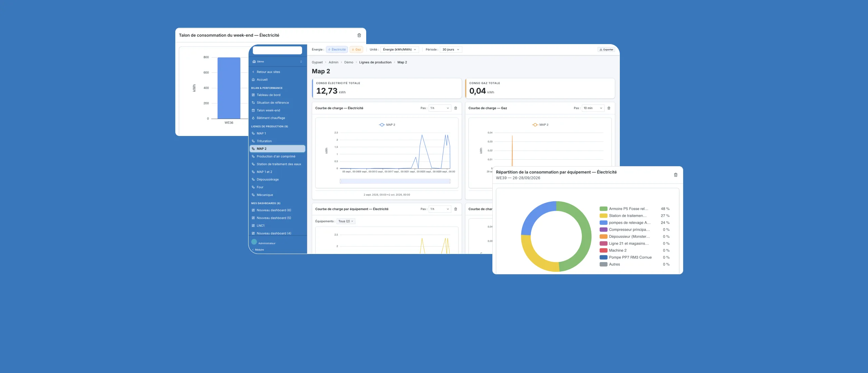Open Pas 10 min dropdown for Gaz curve
This screenshot has width=868, height=373.
593,108
